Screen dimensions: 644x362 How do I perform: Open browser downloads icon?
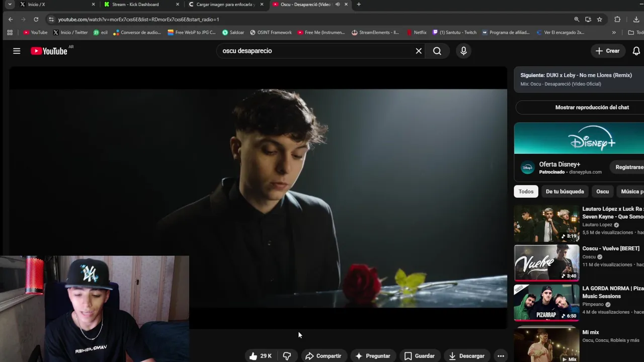pos(636,19)
